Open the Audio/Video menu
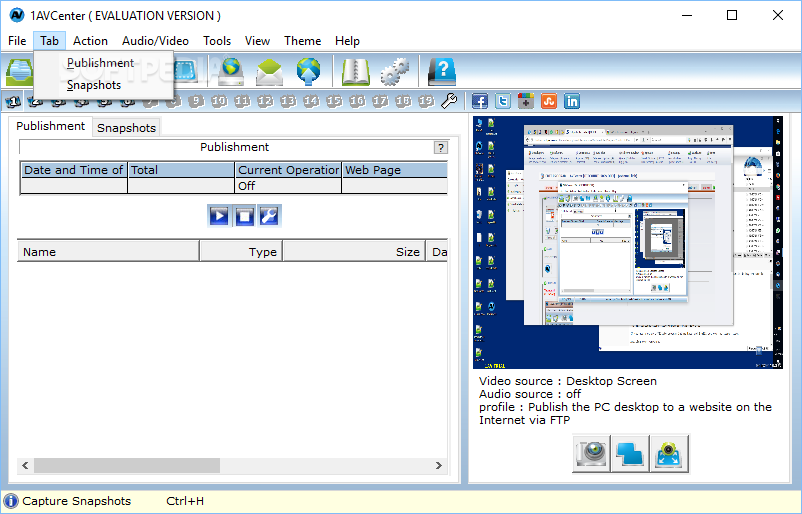The image size is (802, 514). tap(155, 41)
